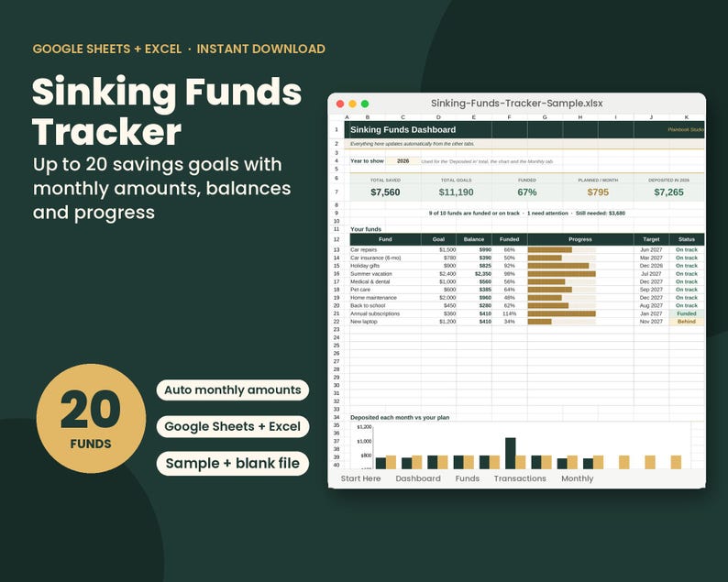Click the Status column header

[686, 239]
